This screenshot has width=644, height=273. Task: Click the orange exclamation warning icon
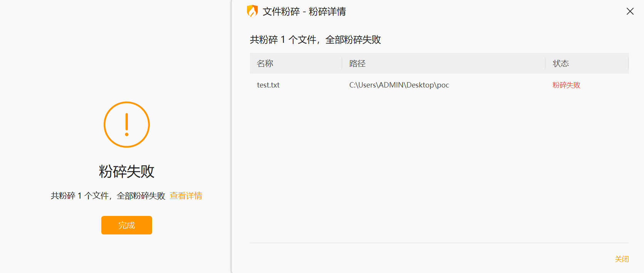click(127, 125)
